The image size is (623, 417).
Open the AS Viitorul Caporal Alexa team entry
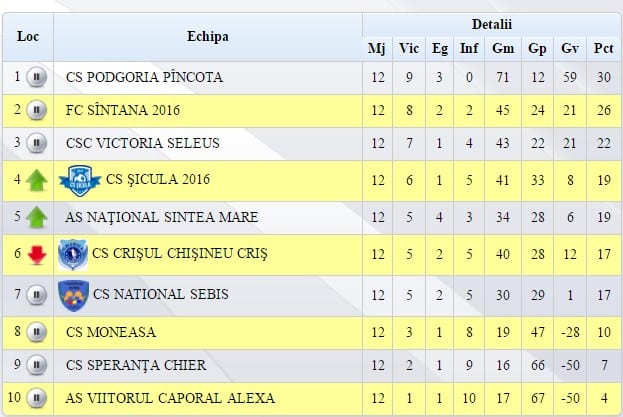[170, 398]
